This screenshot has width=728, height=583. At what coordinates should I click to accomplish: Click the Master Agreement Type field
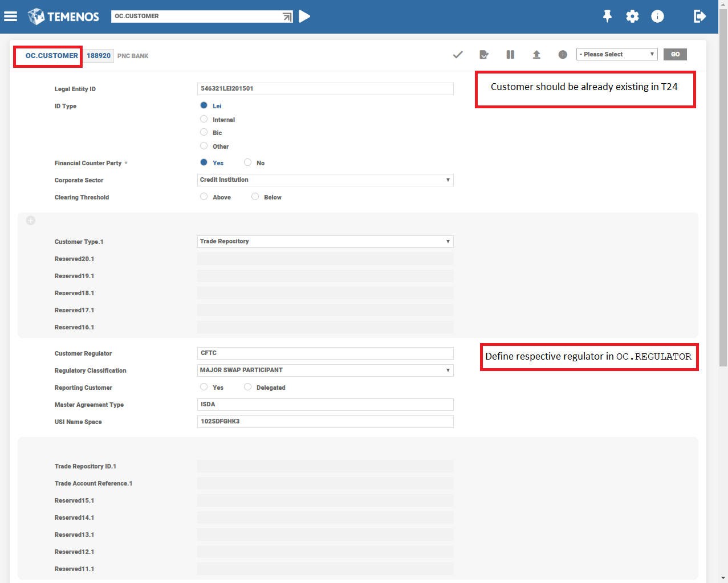[x=325, y=405]
